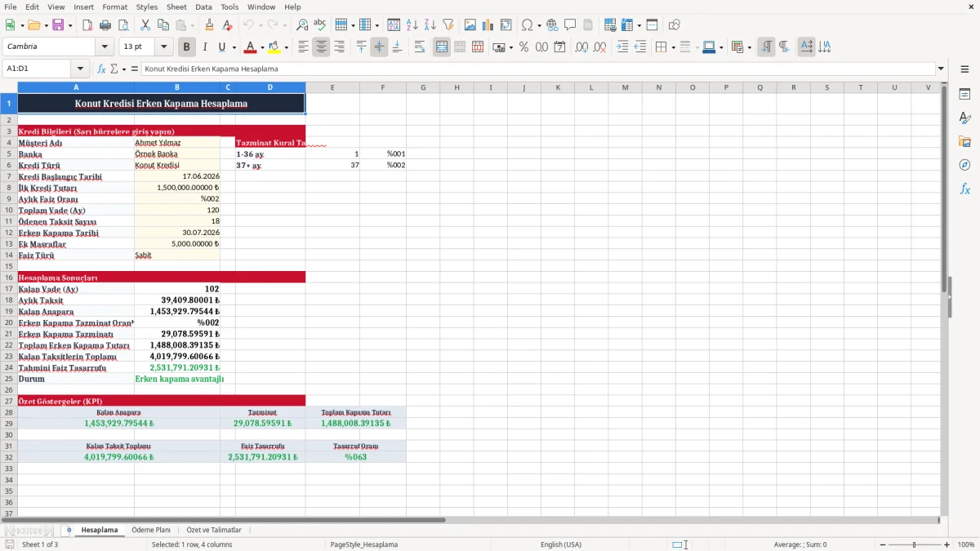Toggle Center Horizontally alignment
The image size is (980, 551).
(x=321, y=47)
